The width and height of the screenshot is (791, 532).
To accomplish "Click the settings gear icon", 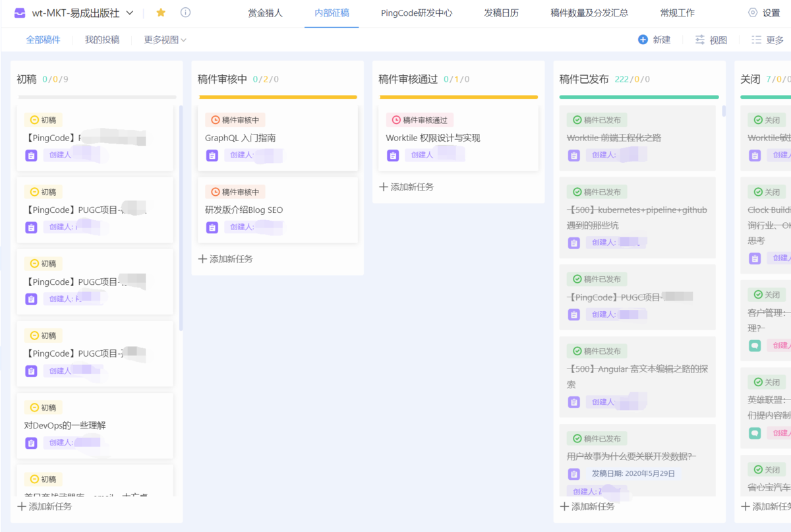I will (x=753, y=13).
